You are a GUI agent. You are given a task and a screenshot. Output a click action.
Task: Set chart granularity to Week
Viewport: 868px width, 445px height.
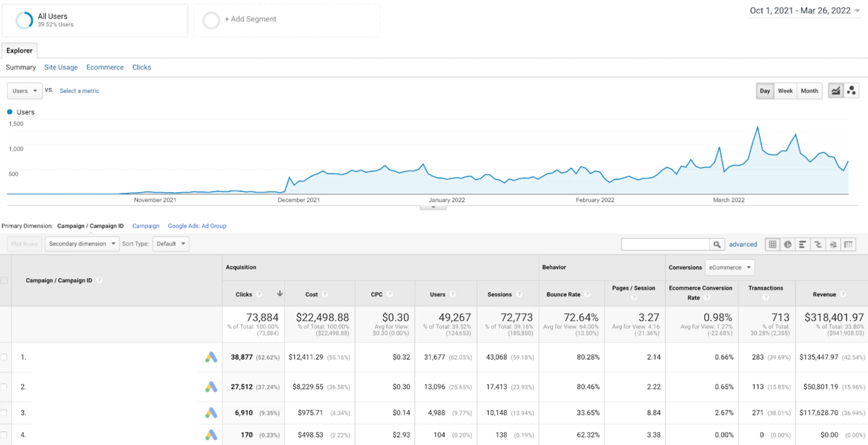coord(785,91)
